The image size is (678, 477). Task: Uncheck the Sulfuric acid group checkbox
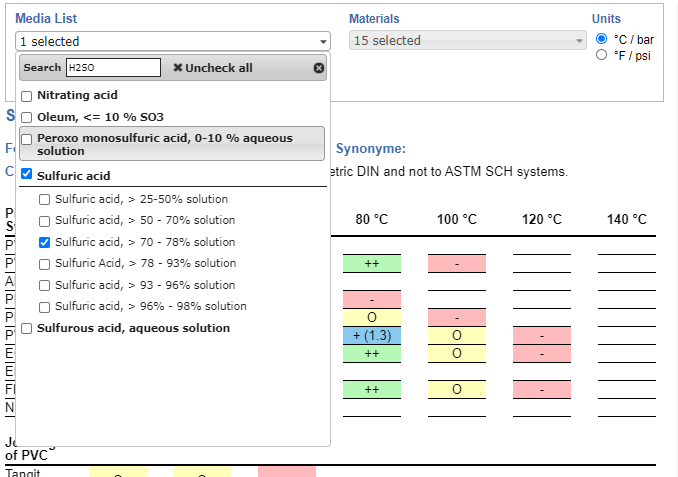[27, 176]
